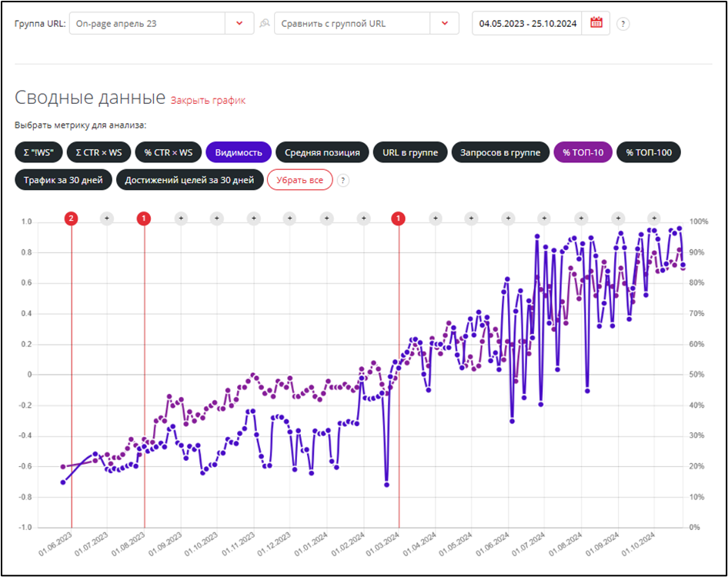Toggle off the Видимость metric
This screenshot has height=577, width=728.
[239, 152]
